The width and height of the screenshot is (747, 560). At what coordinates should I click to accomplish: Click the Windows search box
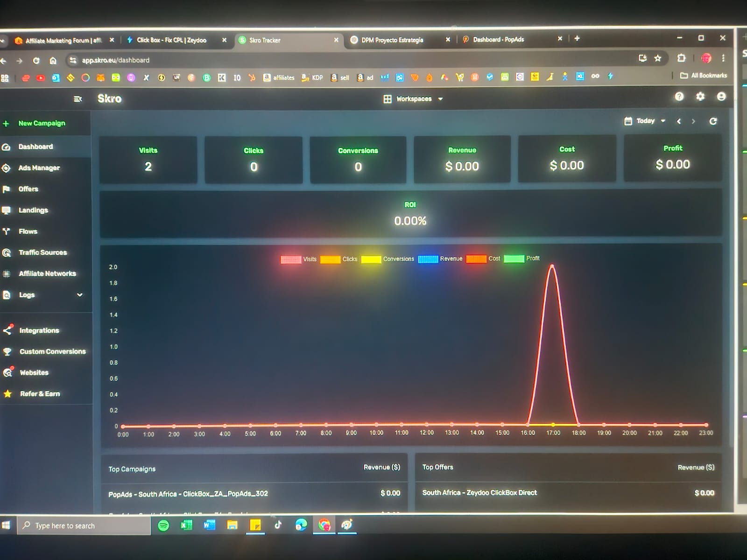pyautogui.click(x=84, y=525)
